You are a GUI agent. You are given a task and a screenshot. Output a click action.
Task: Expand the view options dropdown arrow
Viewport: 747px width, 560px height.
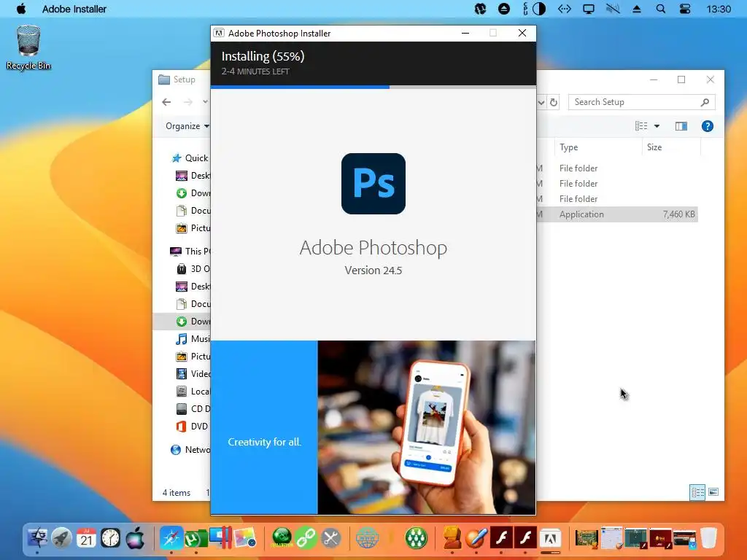(657, 126)
